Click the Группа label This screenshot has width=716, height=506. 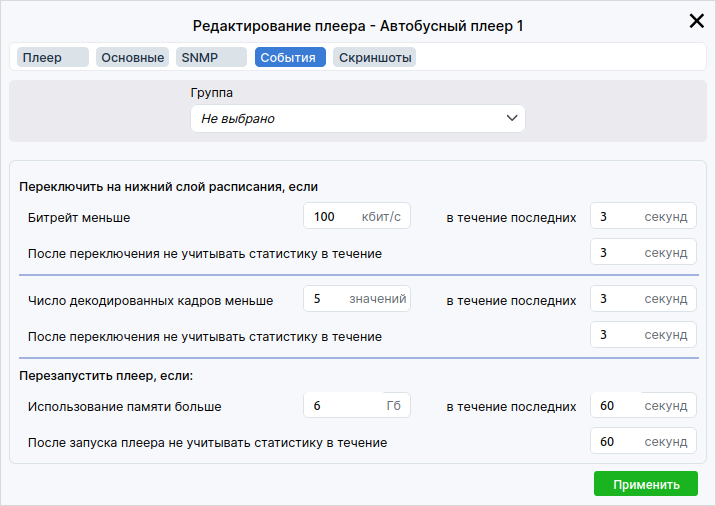pos(211,93)
